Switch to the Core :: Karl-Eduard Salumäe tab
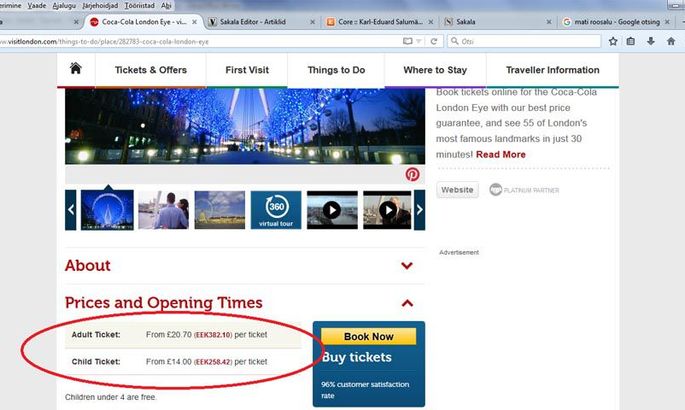 380,22
